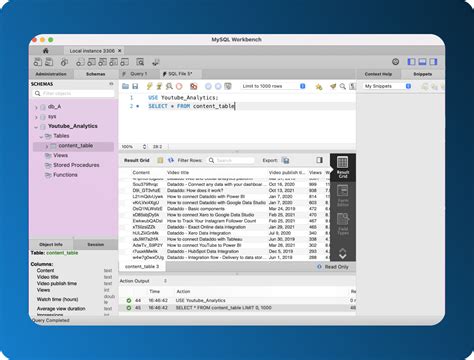This screenshot has height=360, width=474.
Task: Open the My Snippets dropdown
Action: point(387,86)
